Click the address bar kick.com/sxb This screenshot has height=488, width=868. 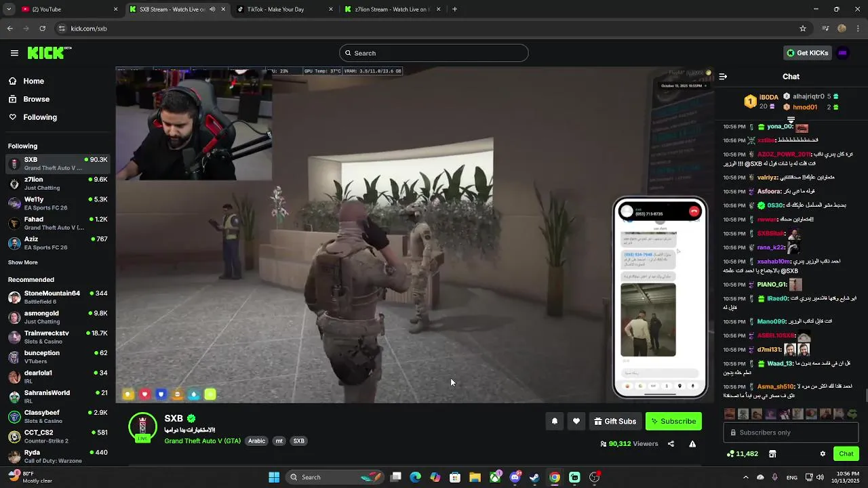tap(89, 28)
